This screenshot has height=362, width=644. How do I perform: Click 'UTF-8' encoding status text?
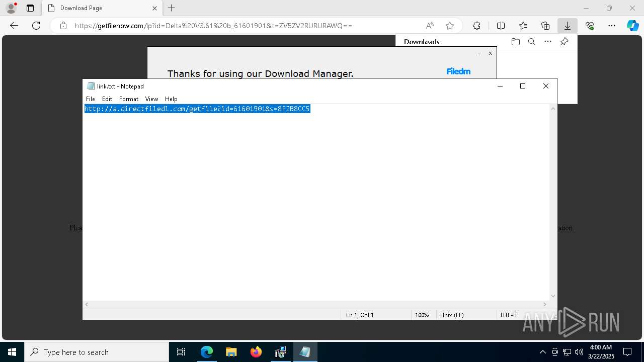click(509, 315)
